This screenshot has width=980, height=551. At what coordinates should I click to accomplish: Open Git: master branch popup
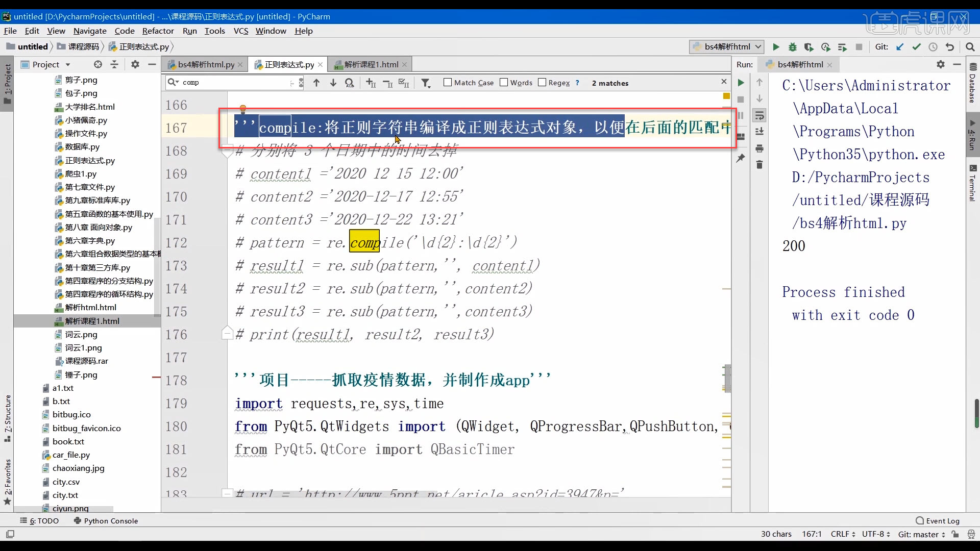click(x=922, y=534)
